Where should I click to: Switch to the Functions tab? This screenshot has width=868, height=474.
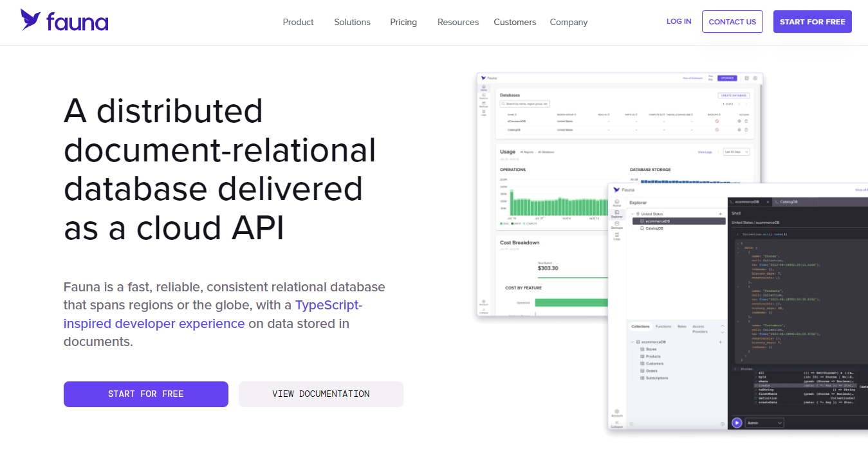click(x=663, y=327)
